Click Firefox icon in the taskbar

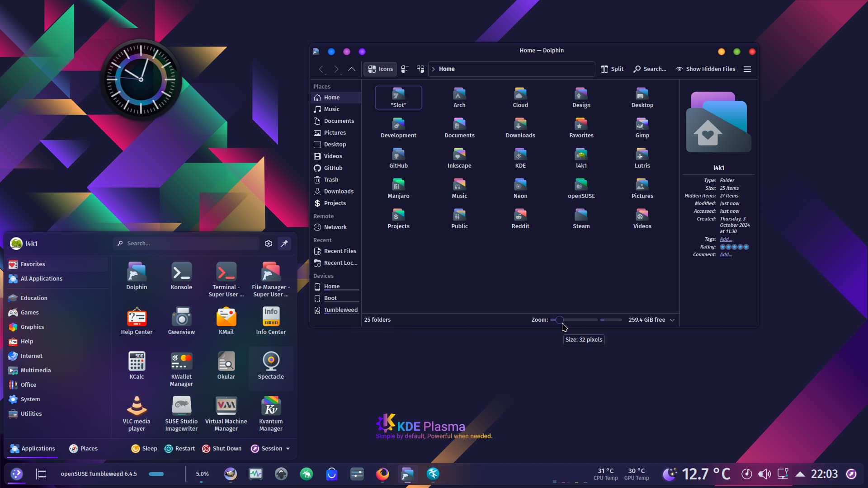tap(382, 474)
